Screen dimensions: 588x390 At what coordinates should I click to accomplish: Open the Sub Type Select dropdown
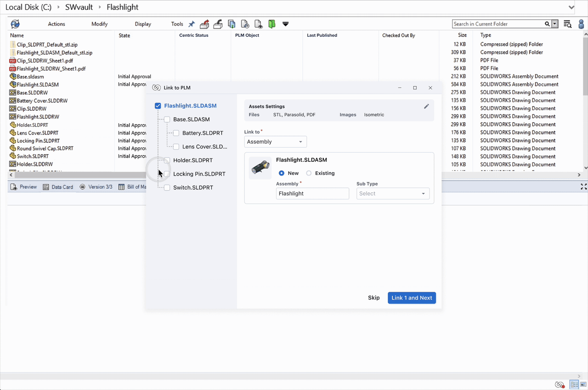coord(393,193)
